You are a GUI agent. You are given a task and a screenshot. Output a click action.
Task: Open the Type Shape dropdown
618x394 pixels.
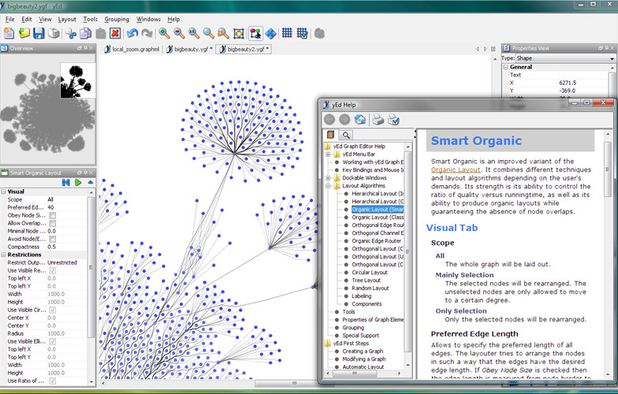[x=565, y=58]
